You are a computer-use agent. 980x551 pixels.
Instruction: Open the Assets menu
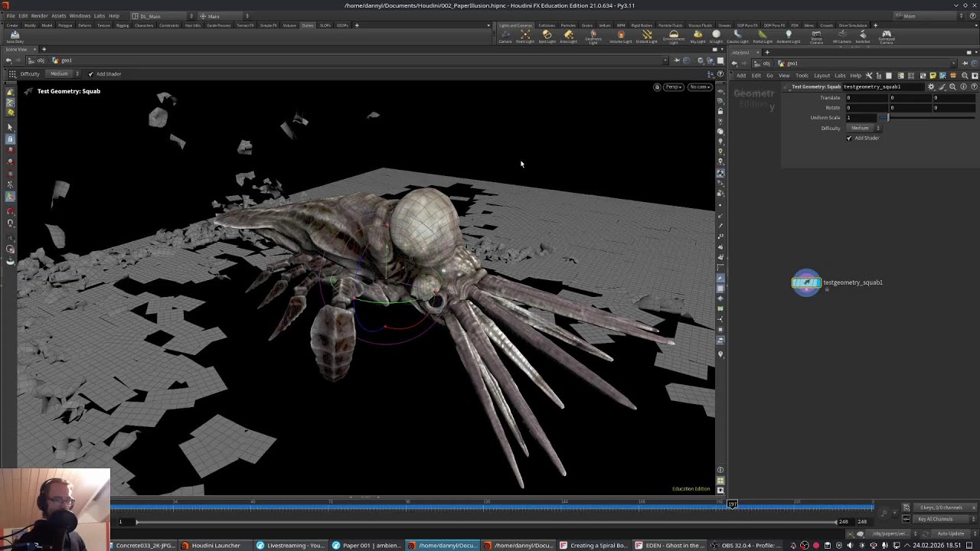58,16
